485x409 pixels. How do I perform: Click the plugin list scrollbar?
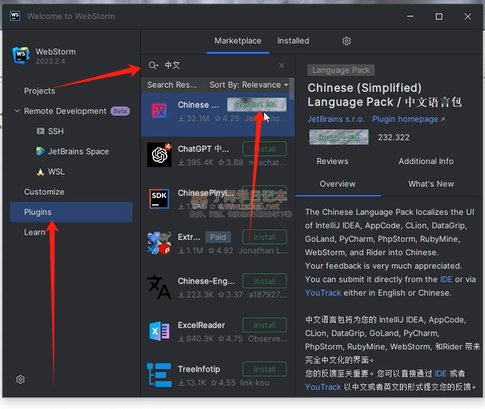point(292,89)
